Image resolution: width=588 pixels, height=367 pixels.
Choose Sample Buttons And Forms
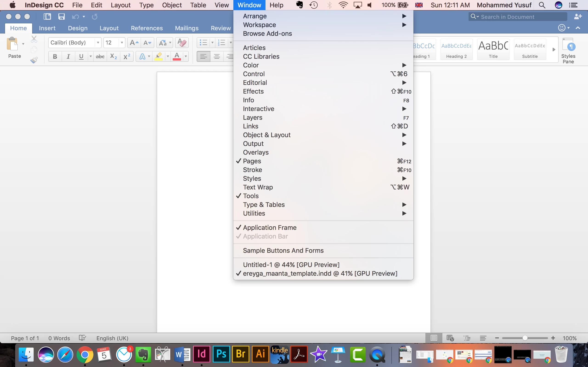[283, 250]
